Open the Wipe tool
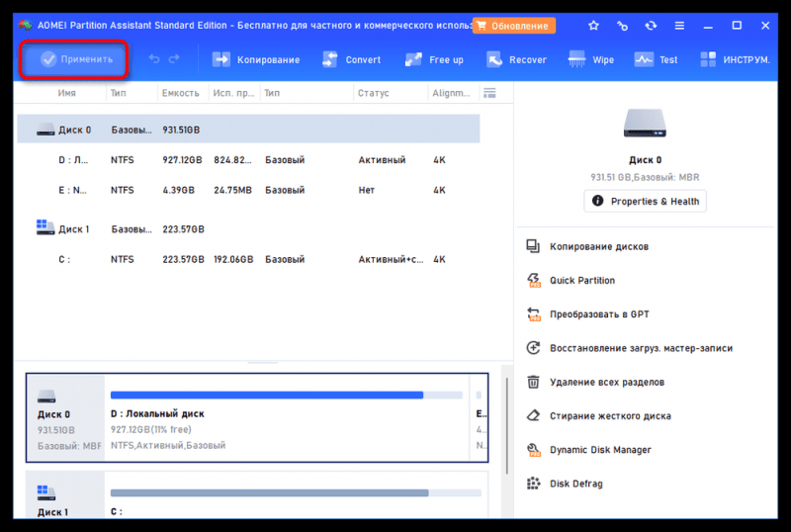The height and width of the screenshot is (532, 791). pyautogui.click(x=590, y=59)
